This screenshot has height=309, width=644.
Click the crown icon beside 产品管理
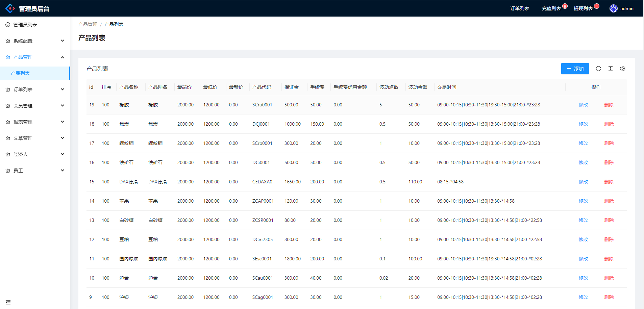[x=8, y=57]
